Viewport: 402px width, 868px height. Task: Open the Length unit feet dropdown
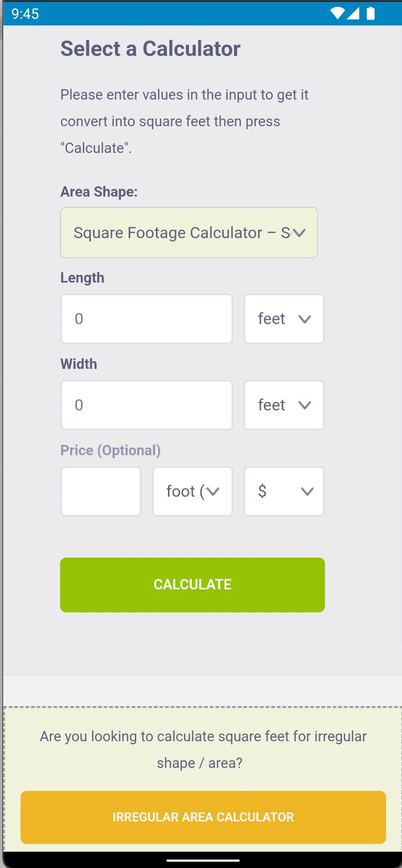(284, 319)
